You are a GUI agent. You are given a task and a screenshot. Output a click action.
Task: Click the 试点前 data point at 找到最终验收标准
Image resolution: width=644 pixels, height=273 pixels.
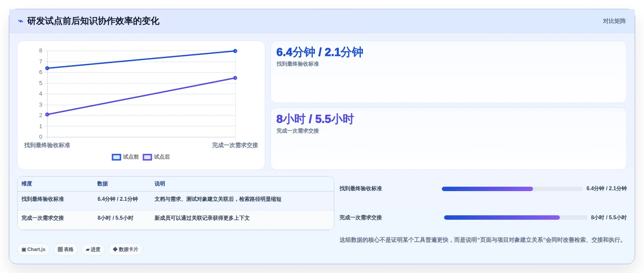tap(47, 68)
